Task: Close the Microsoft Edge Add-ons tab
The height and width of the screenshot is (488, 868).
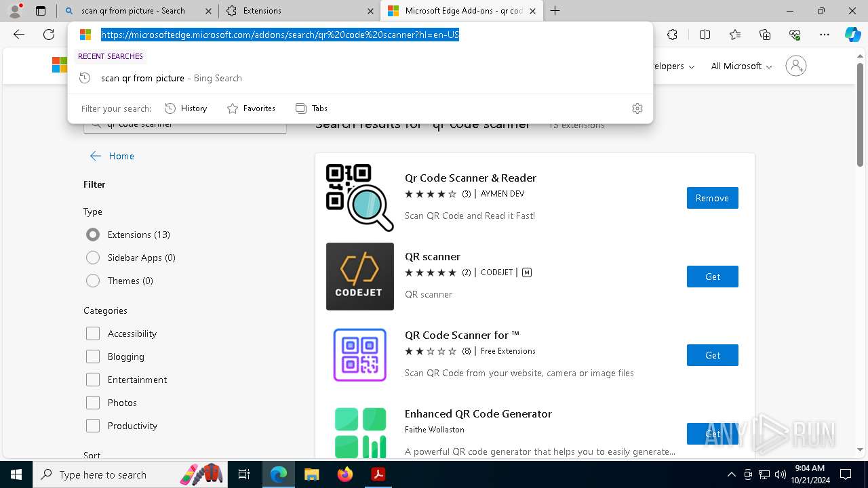Action: pos(532,11)
